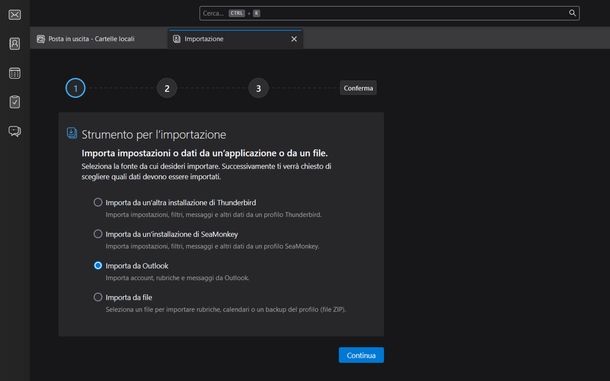Go to step 1 of wizard
Screen dimensions: 610x381
click(x=75, y=88)
